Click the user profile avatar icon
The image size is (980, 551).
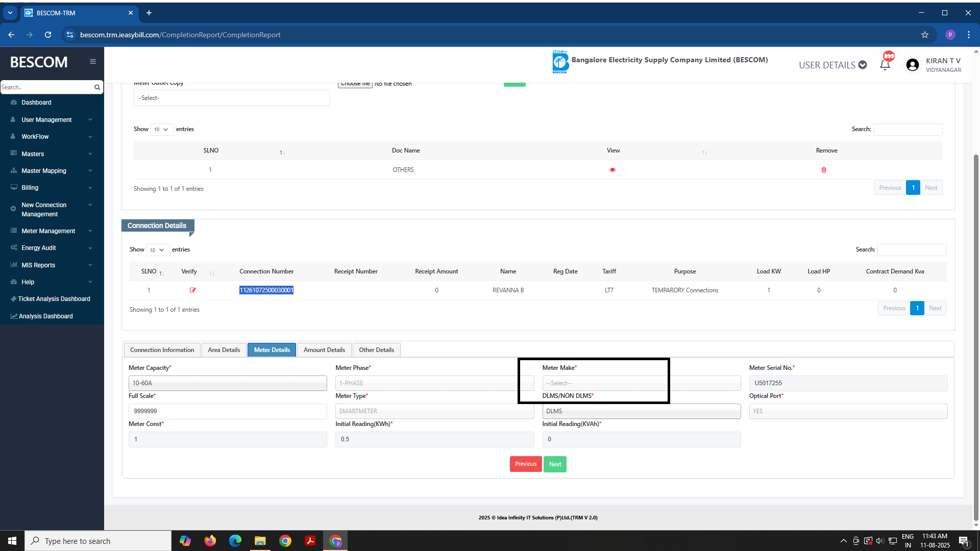point(912,65)
